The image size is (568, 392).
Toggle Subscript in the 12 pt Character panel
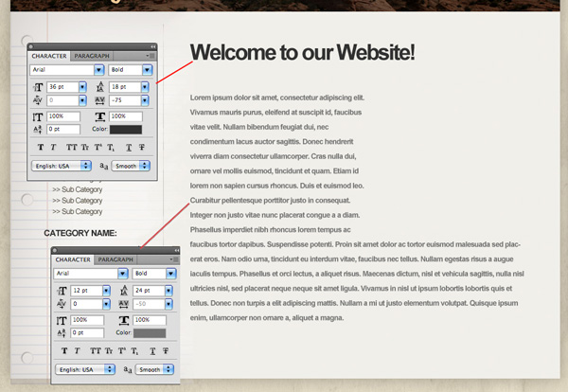pos(134,350)
